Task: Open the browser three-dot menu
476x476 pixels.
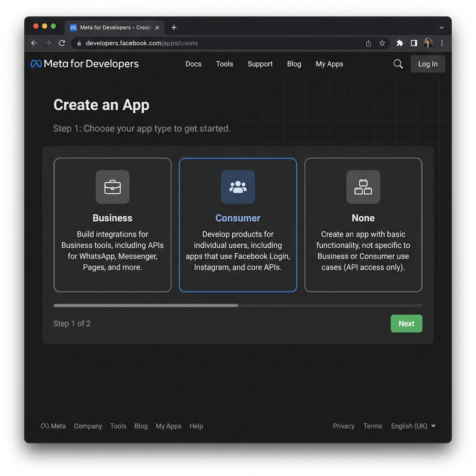Action: point(442,43)
